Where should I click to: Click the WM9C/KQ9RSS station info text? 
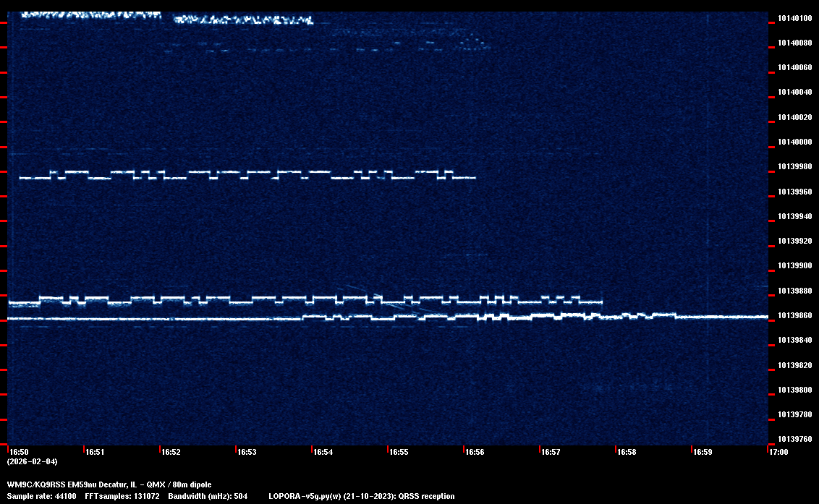pos(109,484)
